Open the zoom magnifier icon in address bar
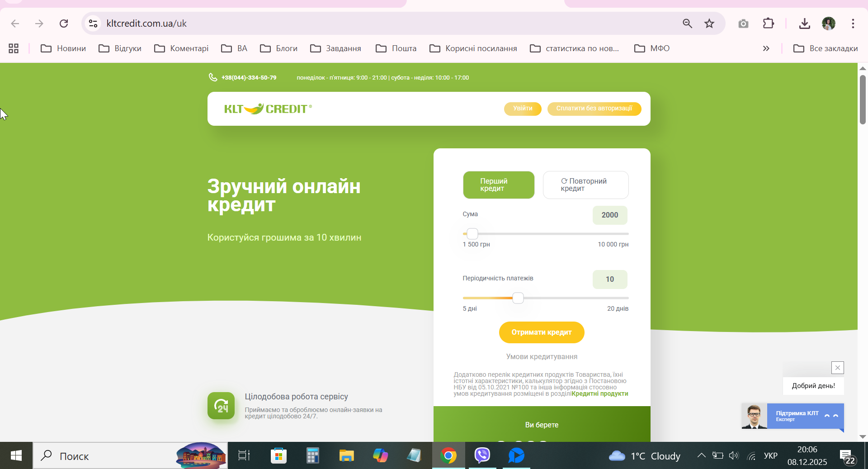Image resolution: width=868 pixels, height=469 pixels. coord(687,24)
